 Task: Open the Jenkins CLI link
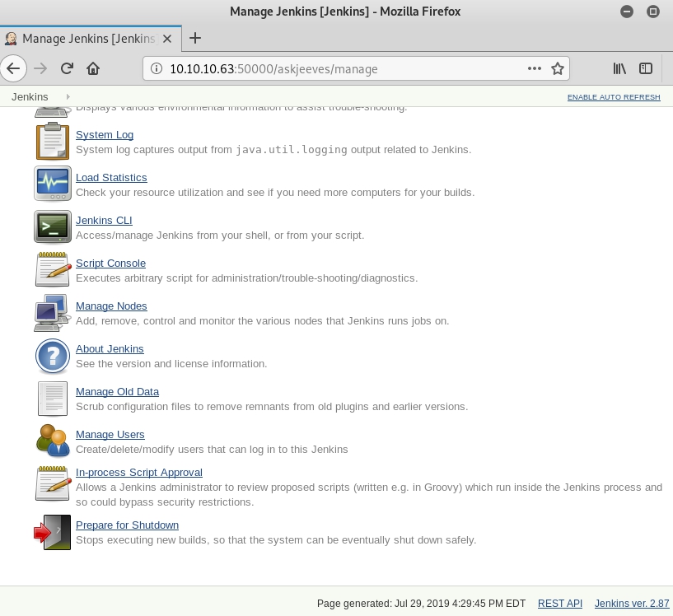(104, 221)
